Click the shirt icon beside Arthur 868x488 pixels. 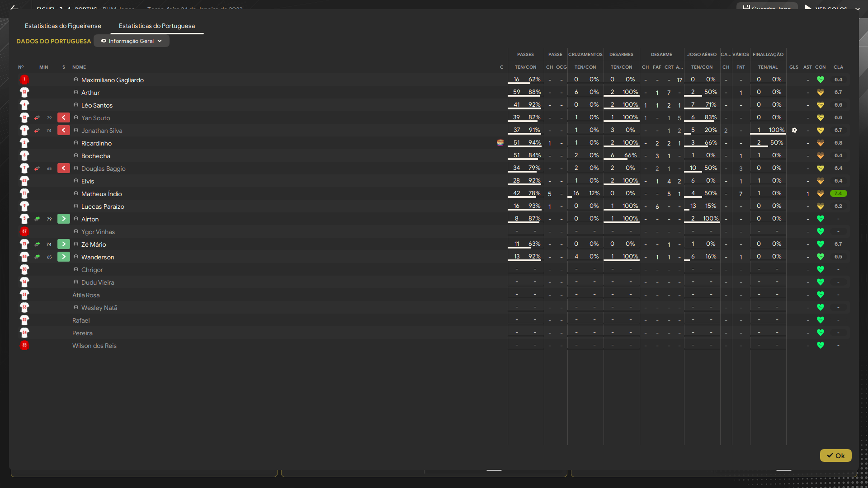[x=24, y=92]
